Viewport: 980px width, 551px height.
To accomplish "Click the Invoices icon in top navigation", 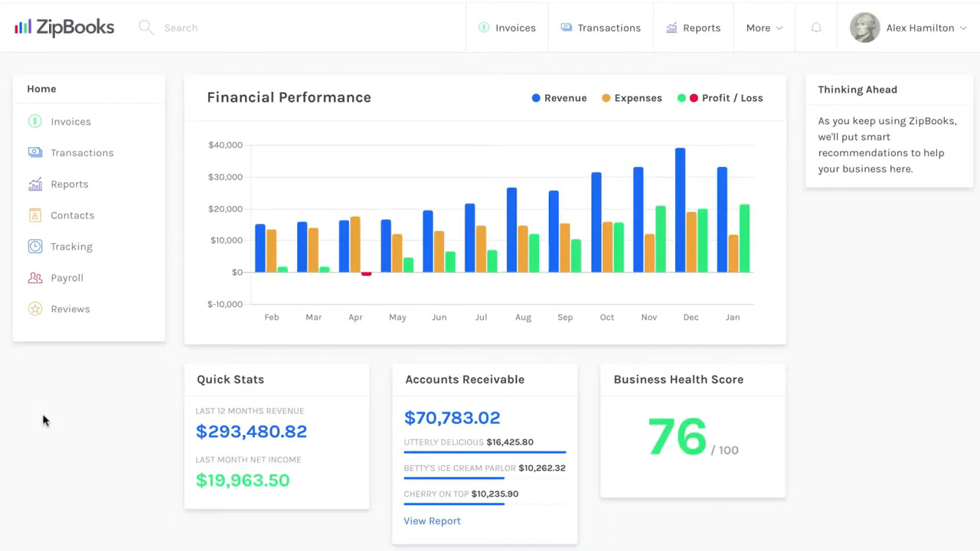I will click(x=484, y=28).
